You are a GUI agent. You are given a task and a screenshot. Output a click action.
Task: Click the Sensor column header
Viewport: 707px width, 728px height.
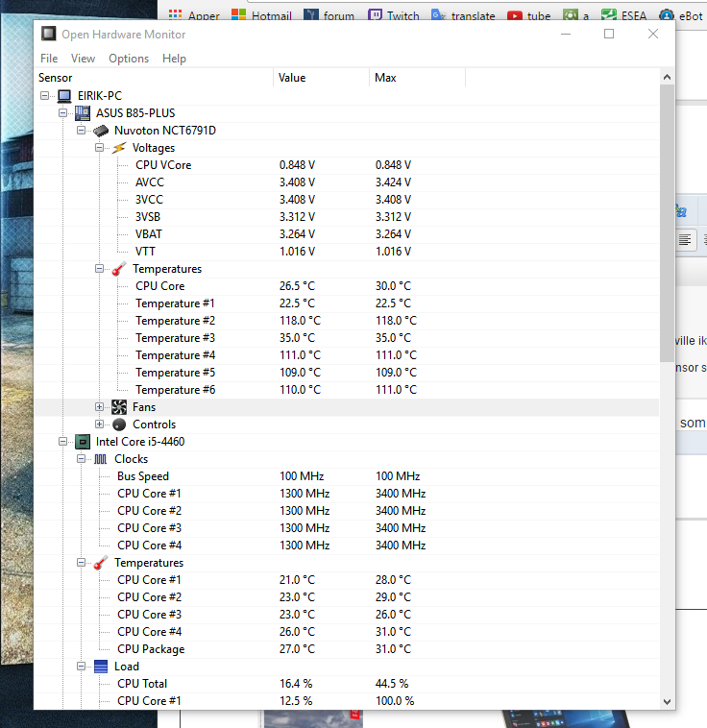coord(154,78)
